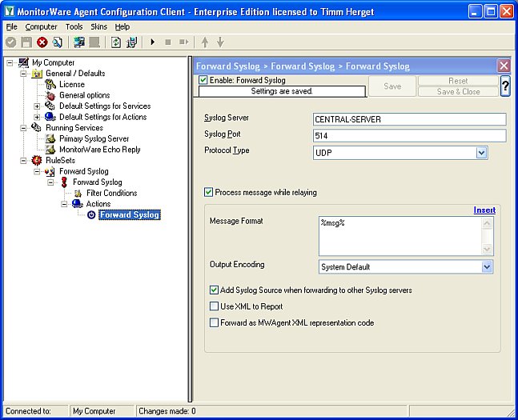Click the Save & Close button
Screen dimensions: 518x420
click(x=458, y=91)
